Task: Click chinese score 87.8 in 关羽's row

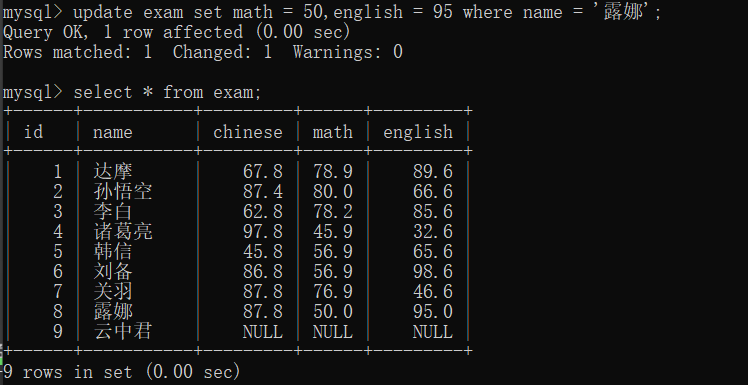Action: point(263,292)
